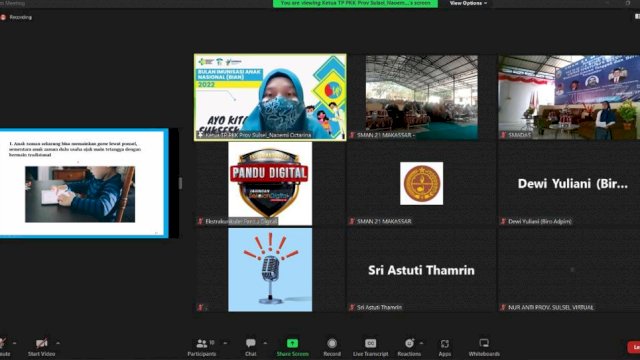Select the SMADAS stage video tile

pos(569,97)
